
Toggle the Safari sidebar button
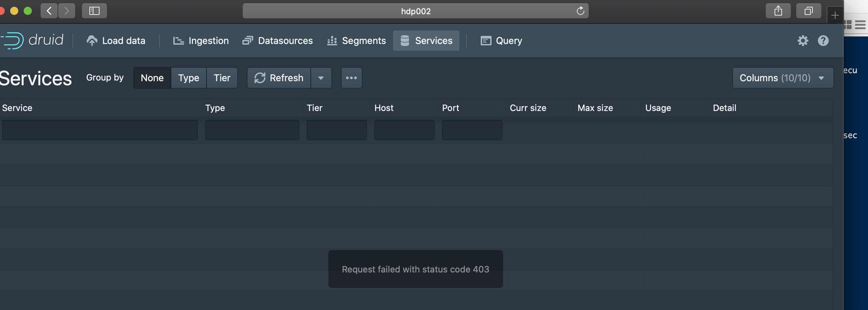tap(94, 10)
